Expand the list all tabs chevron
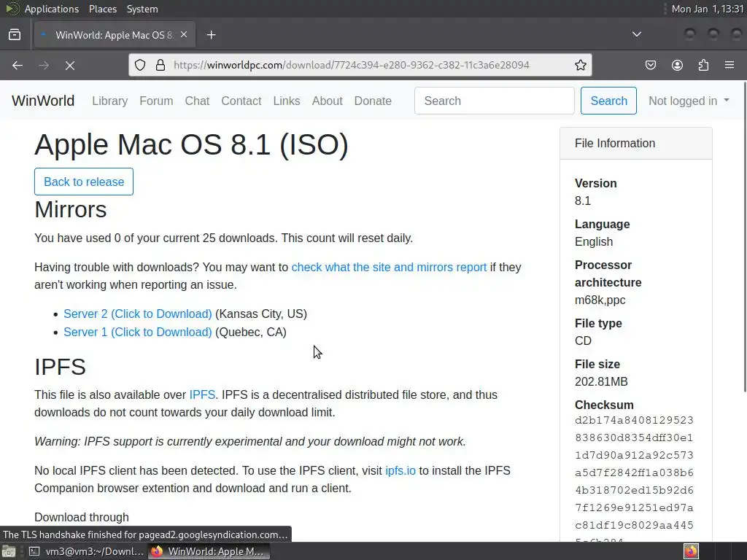 pos(636,34)
